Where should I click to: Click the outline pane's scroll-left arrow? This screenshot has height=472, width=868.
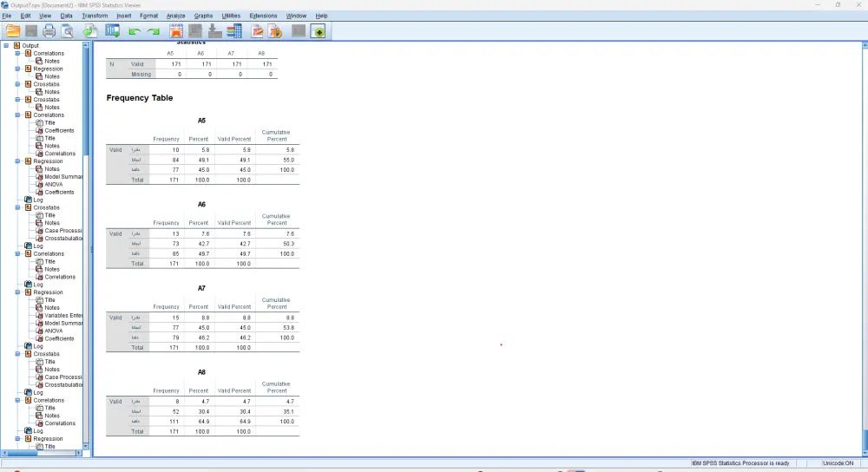pyautogui.click(x=4, y=453)
